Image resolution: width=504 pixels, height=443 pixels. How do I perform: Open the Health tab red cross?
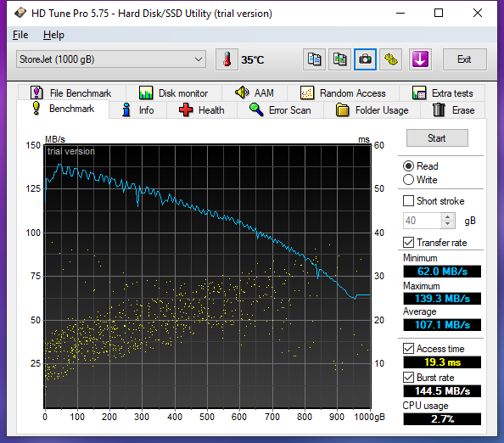point(202,110)
